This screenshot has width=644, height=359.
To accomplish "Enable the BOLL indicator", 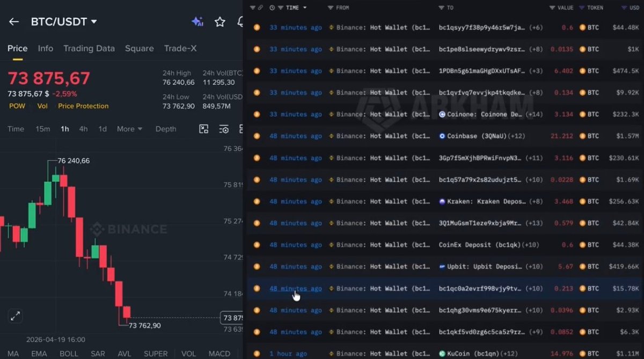I will pyautogui.click(x=69, y=354).
